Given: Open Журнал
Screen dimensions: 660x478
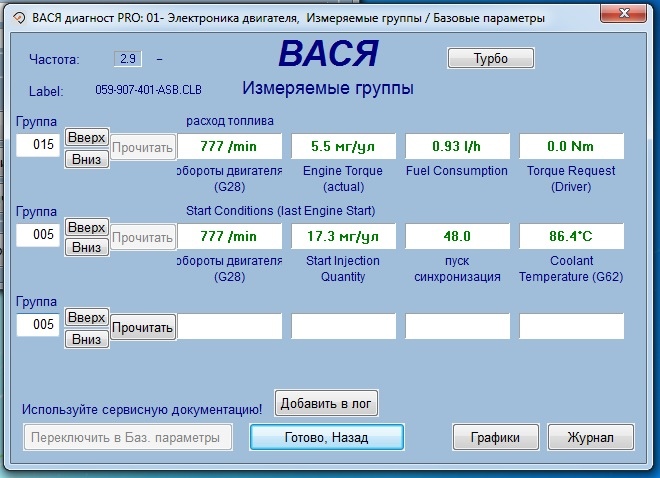Looking at the screenshot, I should pyautogui.click(x=591, y=437).
